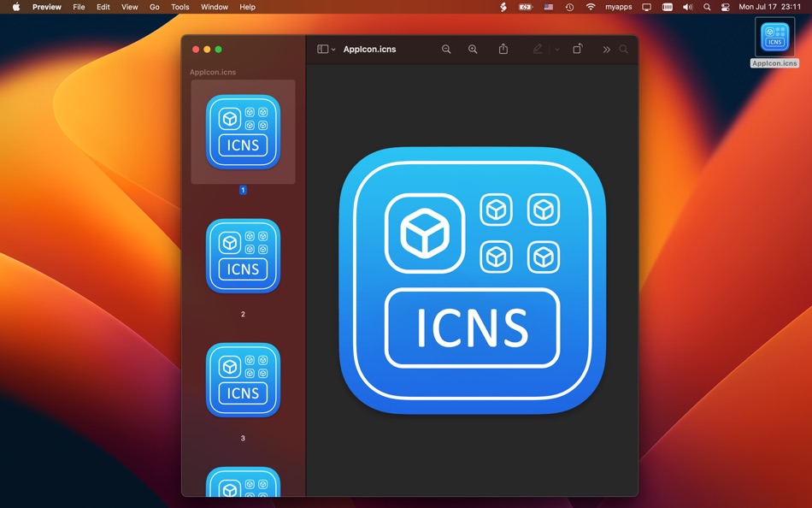Select thumbnail page 3 in sidebar
Screen dimensions: 812x508
click(x=243, y=380)
